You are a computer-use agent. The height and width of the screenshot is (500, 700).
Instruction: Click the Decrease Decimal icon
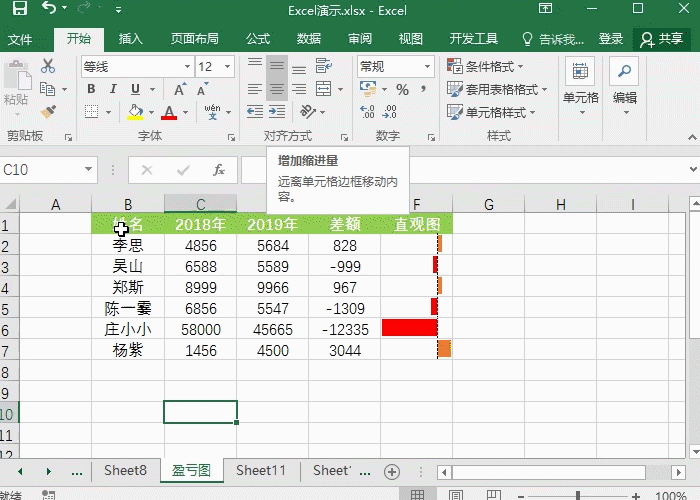389,112
